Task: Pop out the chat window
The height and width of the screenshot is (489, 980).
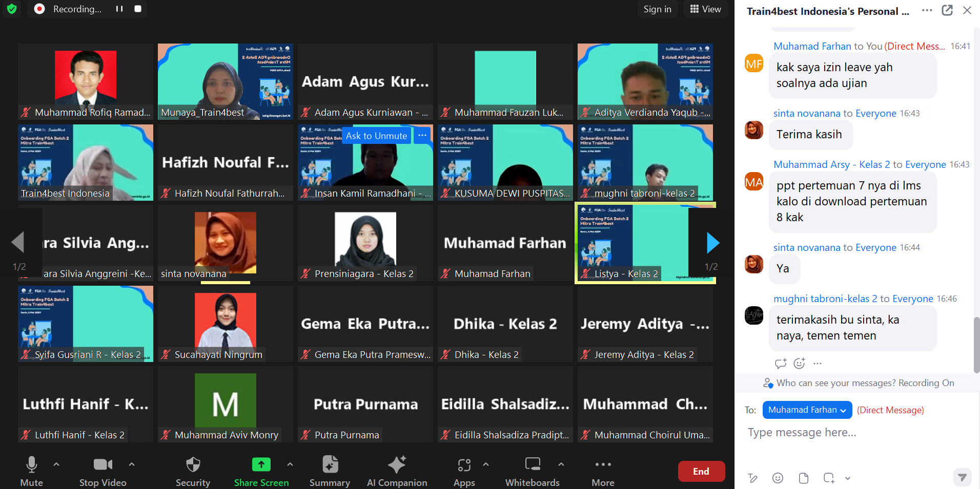Action: coord(947,10)
